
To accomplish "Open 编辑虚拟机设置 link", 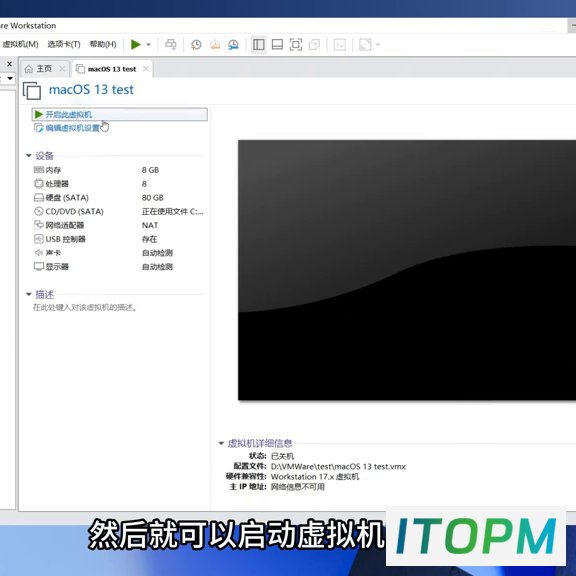I will click(72, 128).
